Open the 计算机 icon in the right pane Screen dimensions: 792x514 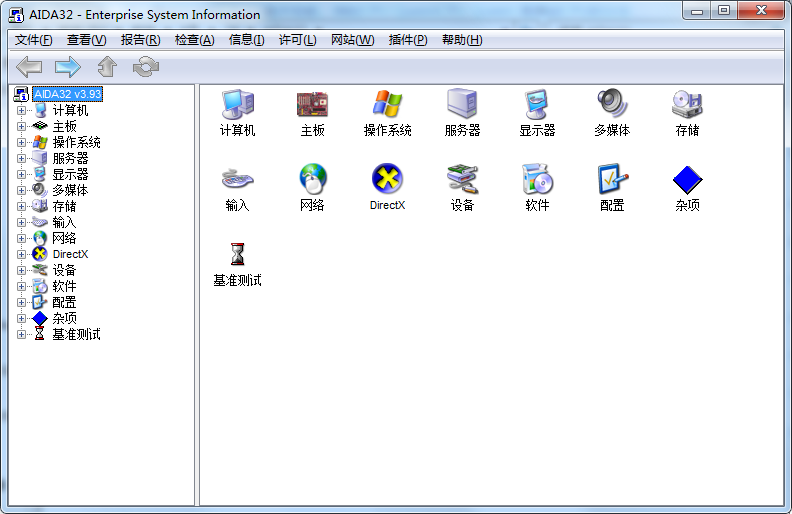[x=237, y=105]
